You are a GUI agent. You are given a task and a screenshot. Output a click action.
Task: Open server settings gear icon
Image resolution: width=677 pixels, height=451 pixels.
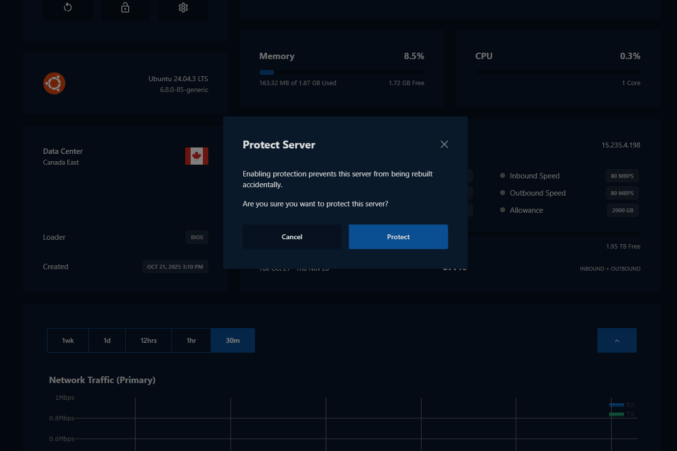pyautogui.click(x=183, y=8)
